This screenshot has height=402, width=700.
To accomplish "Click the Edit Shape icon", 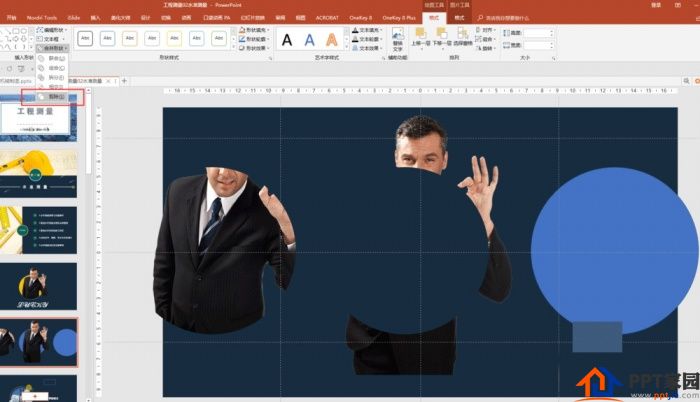I will (52, 29).
